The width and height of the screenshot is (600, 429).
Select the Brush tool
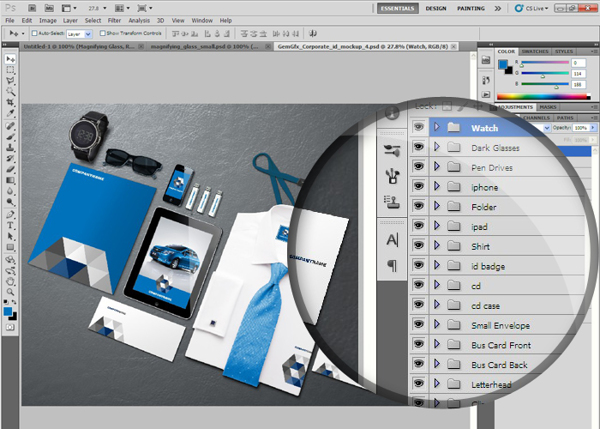[x=10, y=137]
